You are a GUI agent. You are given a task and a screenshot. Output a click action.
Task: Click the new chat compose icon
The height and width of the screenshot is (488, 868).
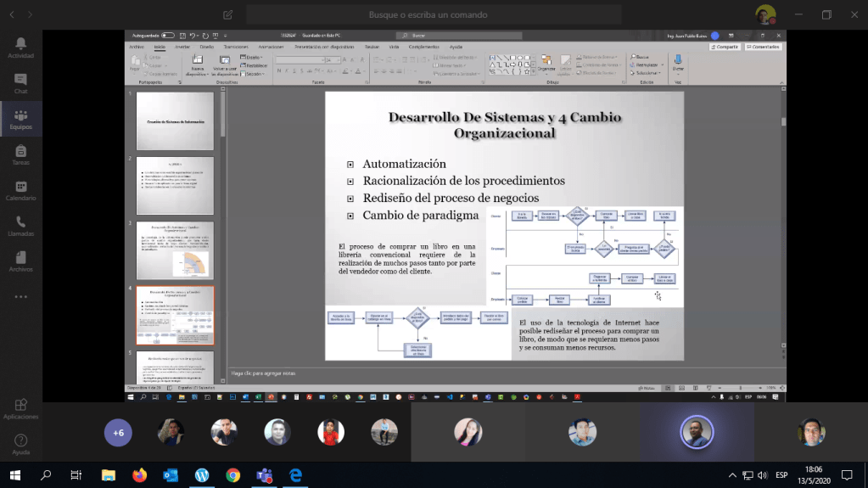coord(227,14)
